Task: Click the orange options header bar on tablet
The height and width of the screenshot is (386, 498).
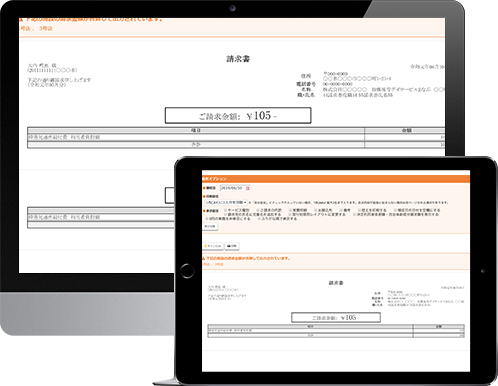Action: (x=336, y=179)
